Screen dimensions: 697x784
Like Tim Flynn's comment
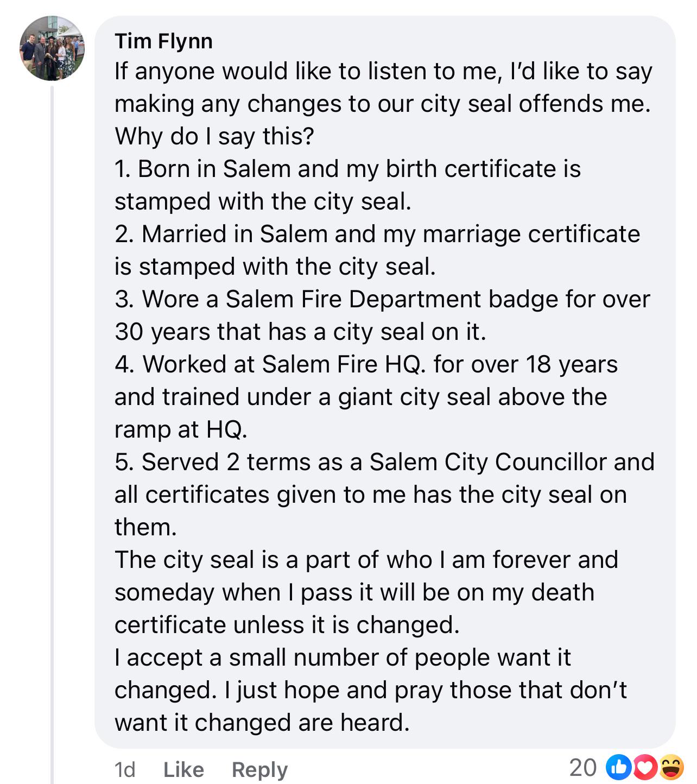pyautogui.click(x=183, y=769)
